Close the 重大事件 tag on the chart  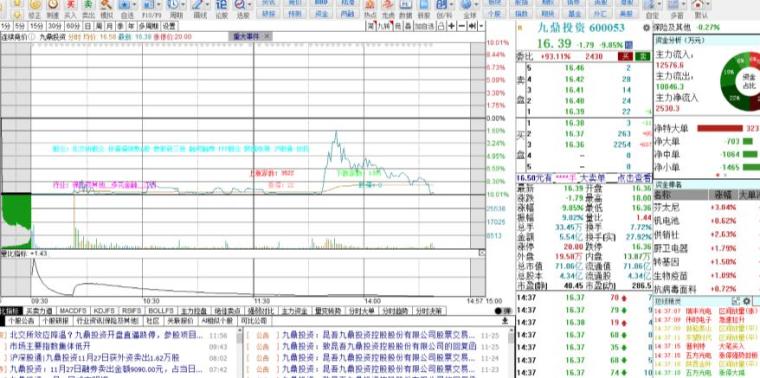click(267, 36)
